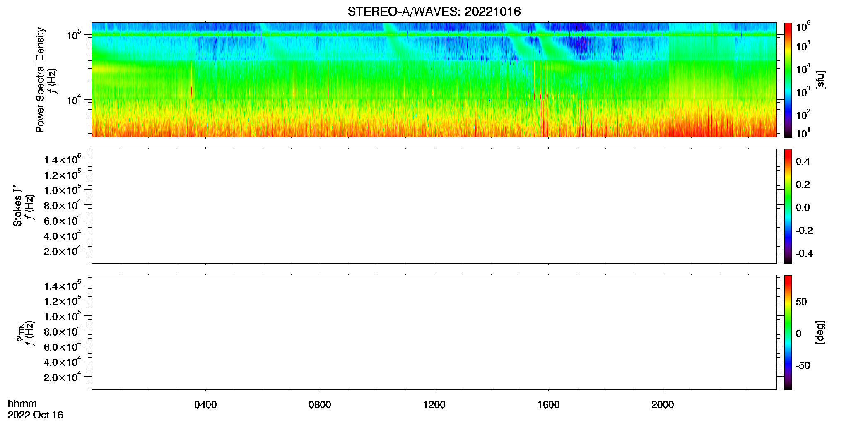Click the Power Spectral Density spectrogram image
Viewport: 868px width, 447px height.
point(434,79)
